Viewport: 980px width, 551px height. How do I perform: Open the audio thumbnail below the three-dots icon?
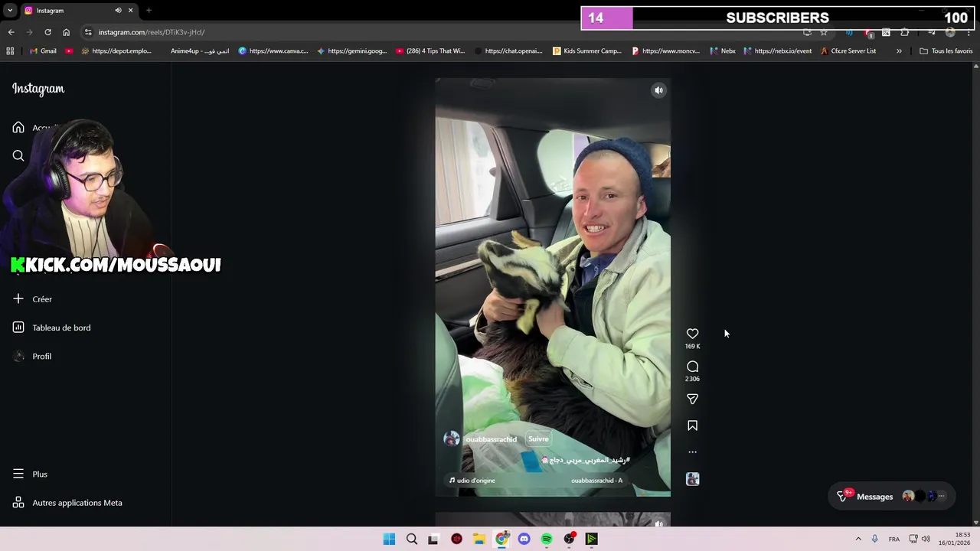point(692,479)
